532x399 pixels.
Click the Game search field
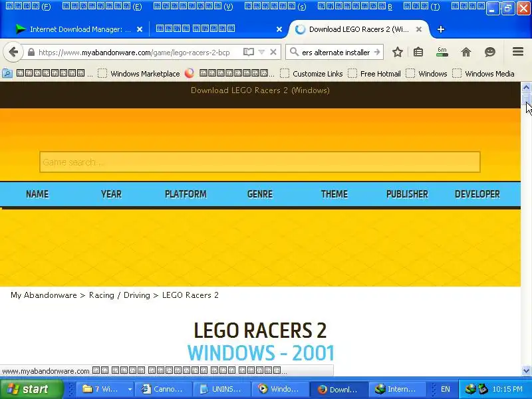click(260, 162)
